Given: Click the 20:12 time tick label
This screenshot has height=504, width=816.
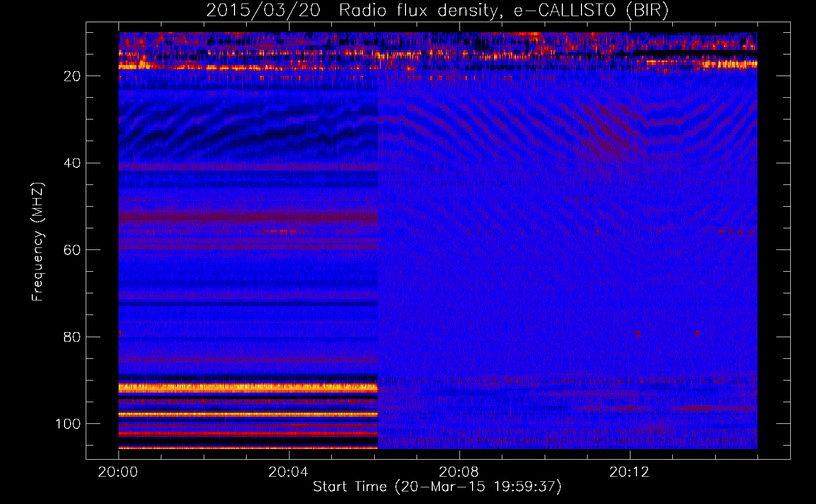Looking at the screenshot, I should pos(629,472).
